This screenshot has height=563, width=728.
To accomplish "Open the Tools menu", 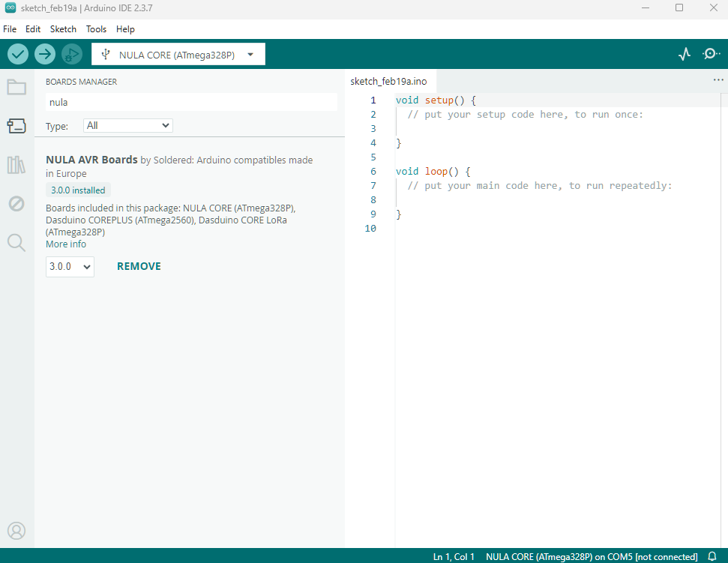I will pyautogui.click(x=96, y=28).
